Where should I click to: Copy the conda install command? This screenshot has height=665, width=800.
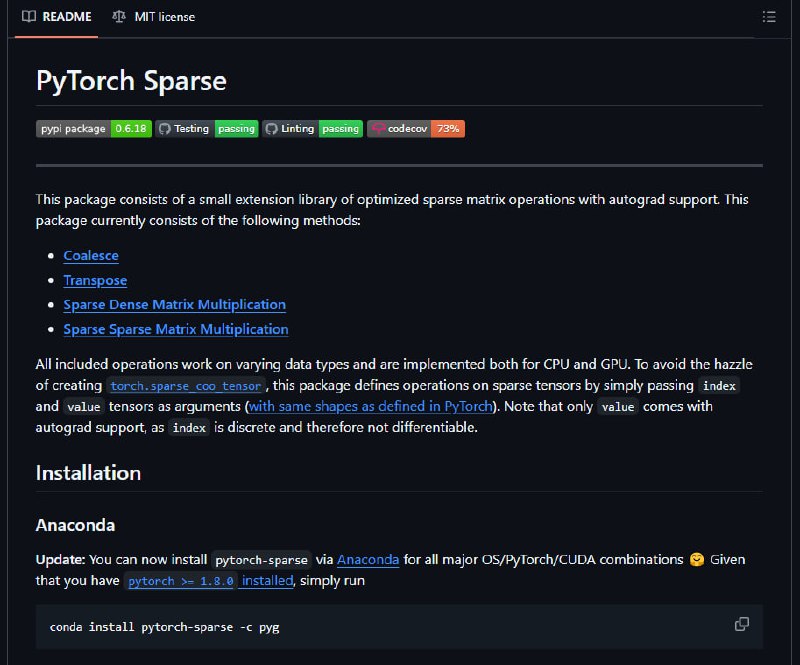click(742, 624)
